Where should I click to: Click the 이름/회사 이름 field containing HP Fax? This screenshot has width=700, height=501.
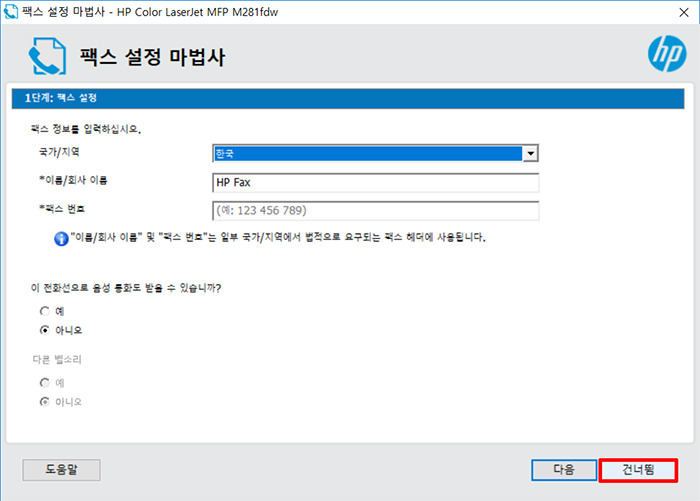click(x=375, y=183)
